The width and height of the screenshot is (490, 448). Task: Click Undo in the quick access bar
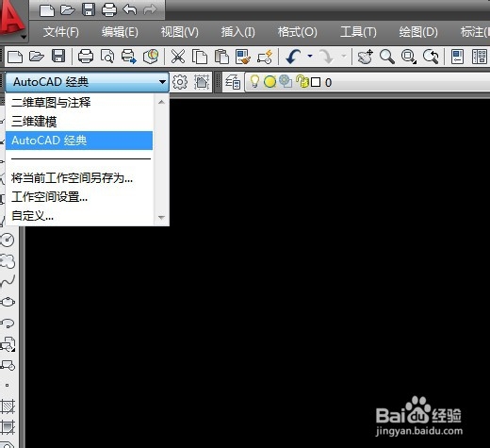129,9
